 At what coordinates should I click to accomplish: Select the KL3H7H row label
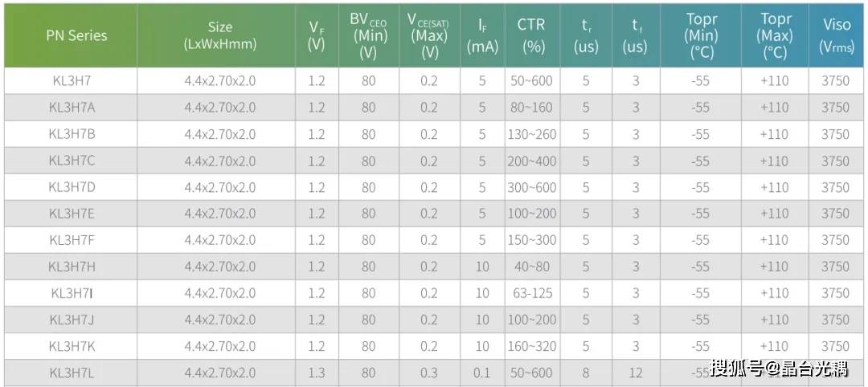(72, 267)
